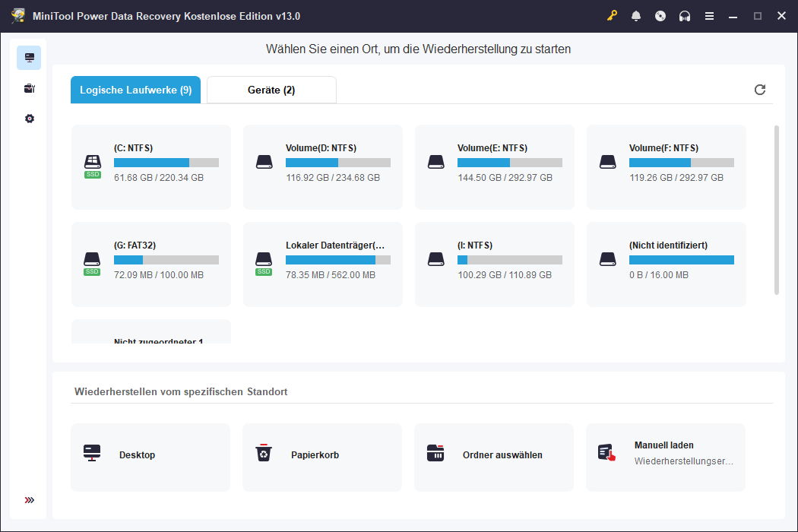
Task: Click the 0 B / 16.00 MB text
Action: pyautogui.click(x=659, y=275)
